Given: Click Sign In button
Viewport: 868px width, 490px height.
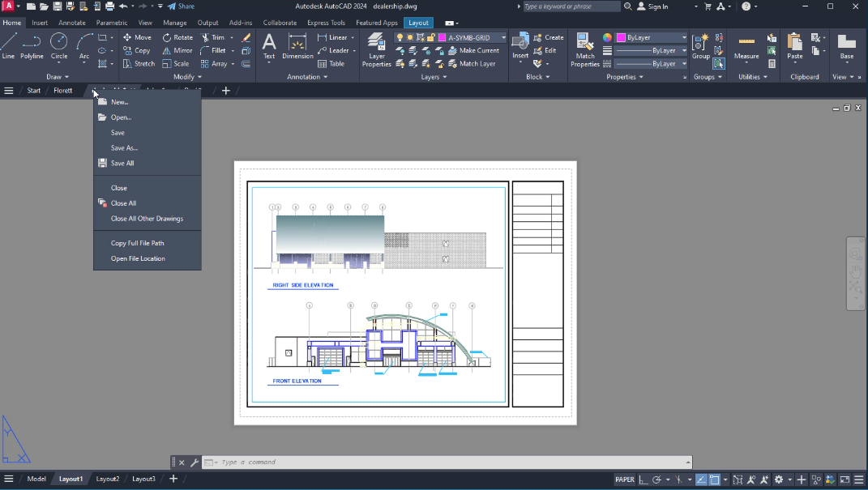Looking at the screenshot, I should pos(652,6).
